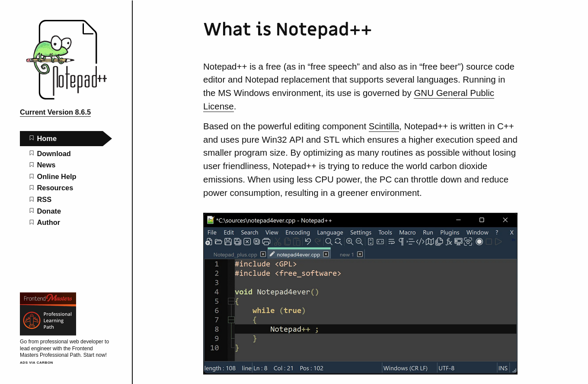
Task: Open the Donate page
Action: 49,211
